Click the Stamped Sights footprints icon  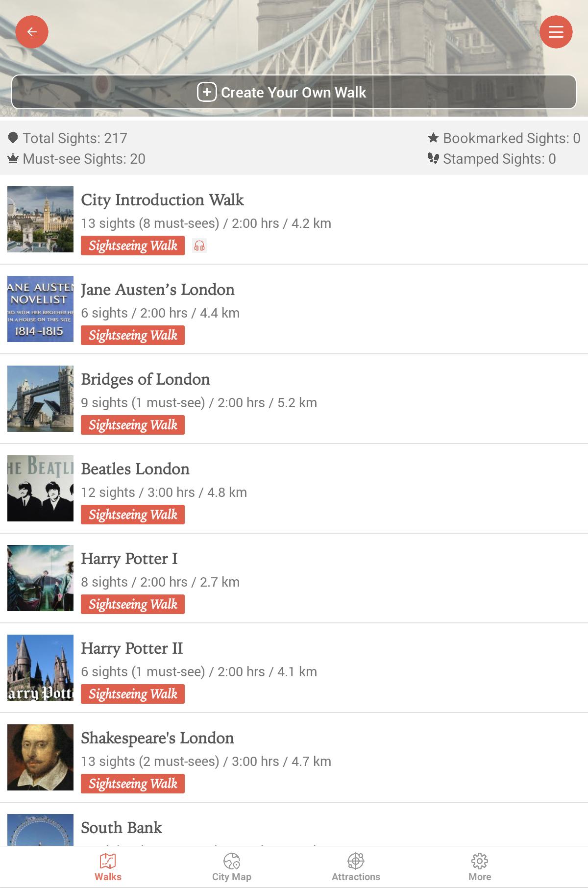pos(433,158)
